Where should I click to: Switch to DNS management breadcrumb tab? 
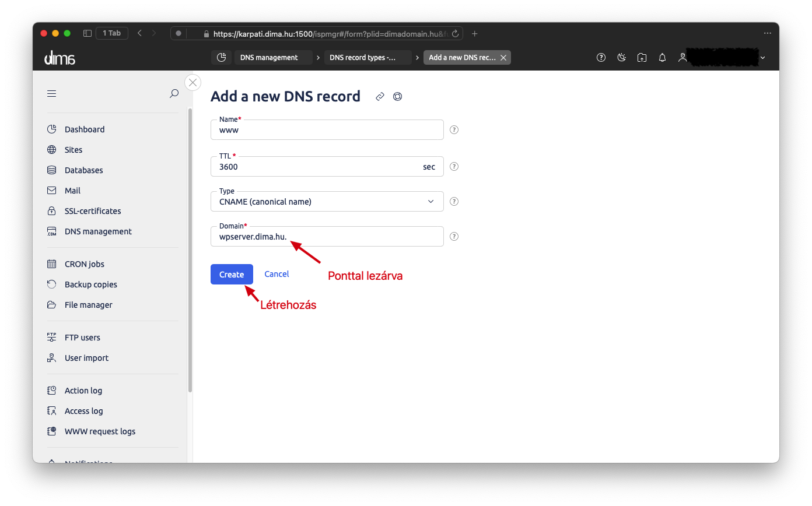coord(273,57)
